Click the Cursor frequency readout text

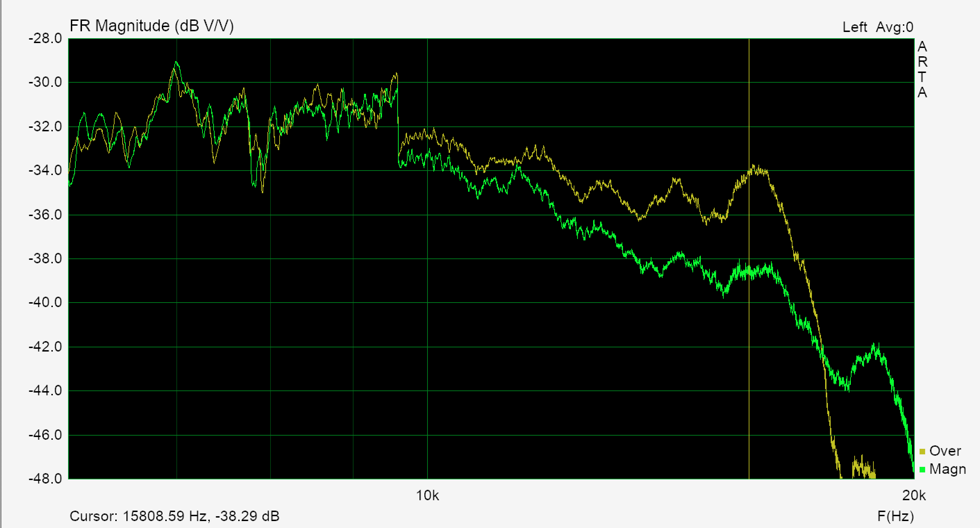(x=174, y=516)
